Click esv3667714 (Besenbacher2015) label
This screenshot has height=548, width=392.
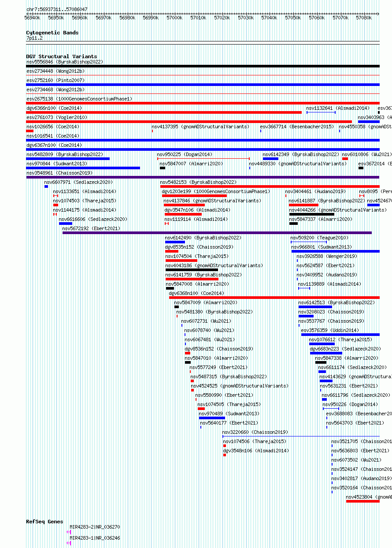point(297,127)
